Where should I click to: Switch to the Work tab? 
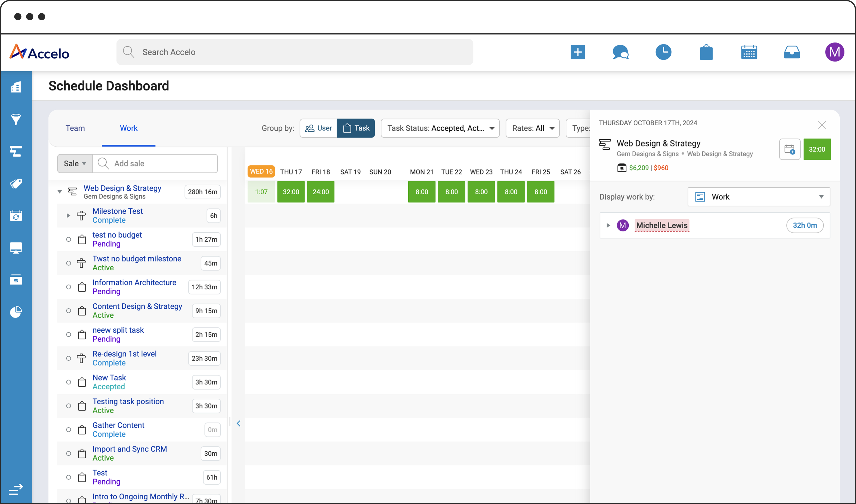pos(129,128)
